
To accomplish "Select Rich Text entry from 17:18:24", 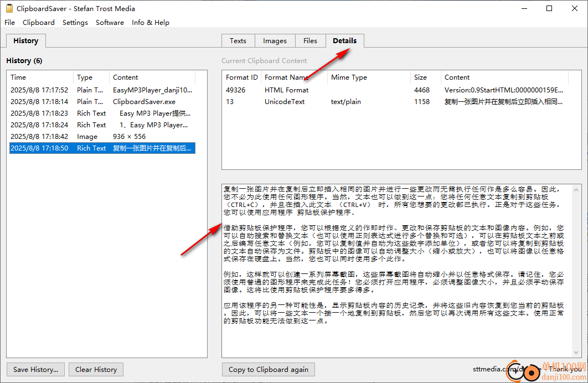I will 102,125.
